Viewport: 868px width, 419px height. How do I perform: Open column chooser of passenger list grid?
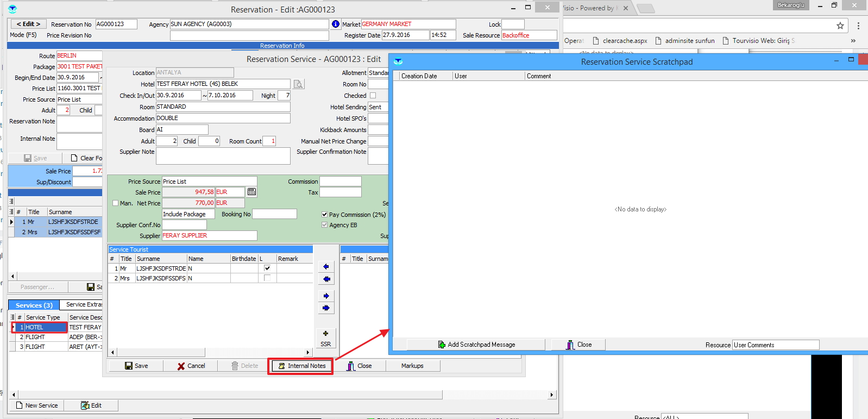click(x=11, y=212)
